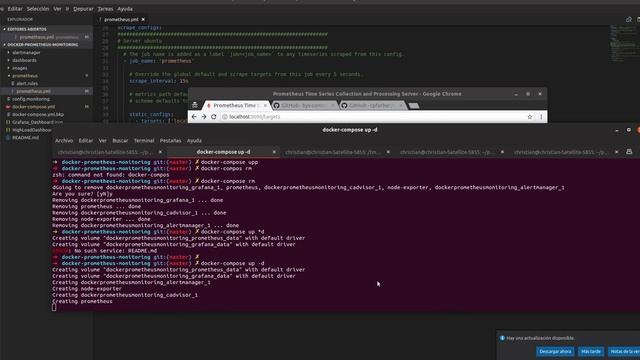Open config.monitoring file in the explorer
The height and width of the screenshot is (360, 640).
click(x=31, y=99)
